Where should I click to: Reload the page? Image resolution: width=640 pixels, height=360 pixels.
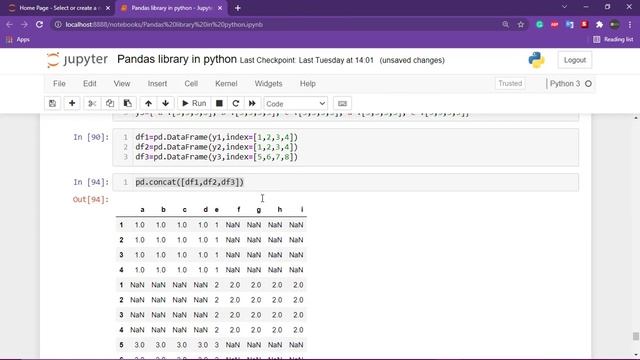[40, 24]
